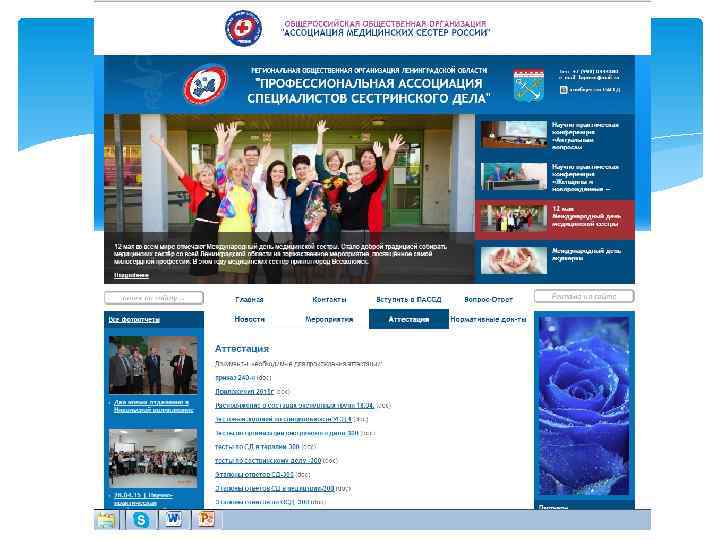Click the Профессиональная ассоциация специалистов сестринского дела title
Image resolution: width=720 pixels, height=540 pixels.
tap(369, 90)
